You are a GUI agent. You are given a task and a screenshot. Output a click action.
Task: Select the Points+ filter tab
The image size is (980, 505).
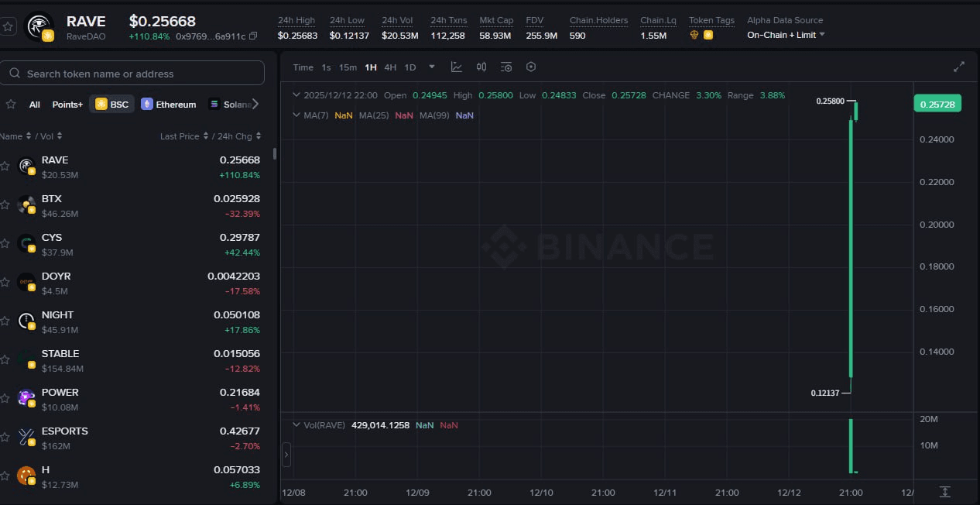(67, 104)
